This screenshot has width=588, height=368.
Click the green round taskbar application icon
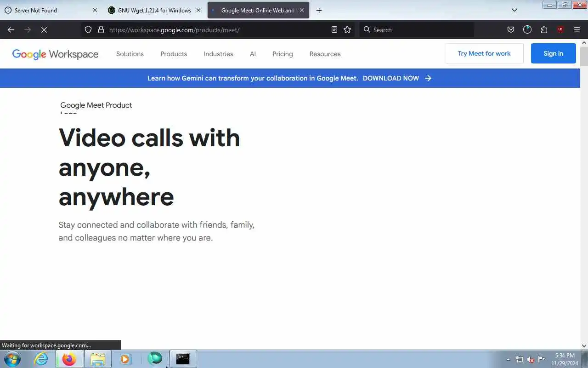(155, 359)
